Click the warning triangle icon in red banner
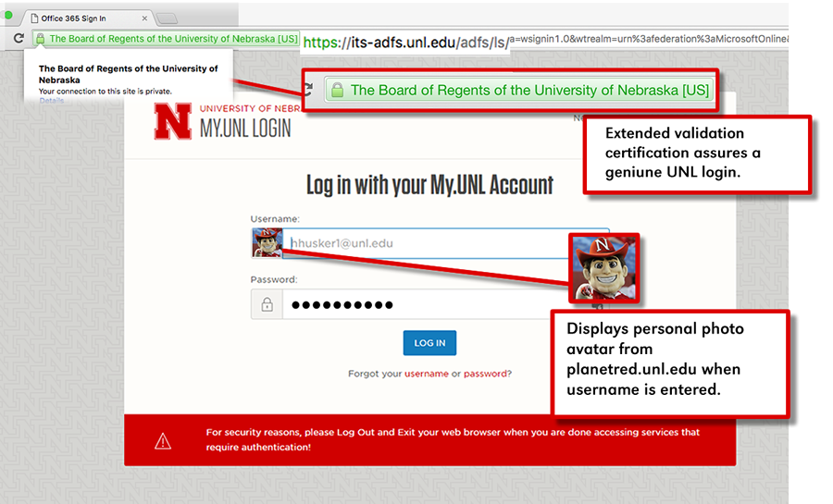The width and height of the screenshot is (833, 504). coord(163,440)
